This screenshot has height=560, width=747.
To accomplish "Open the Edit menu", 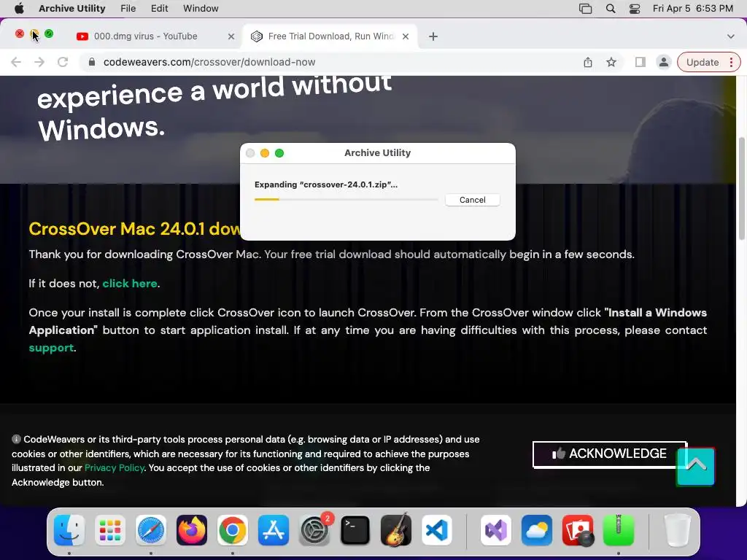I will (x=159, y=8).
